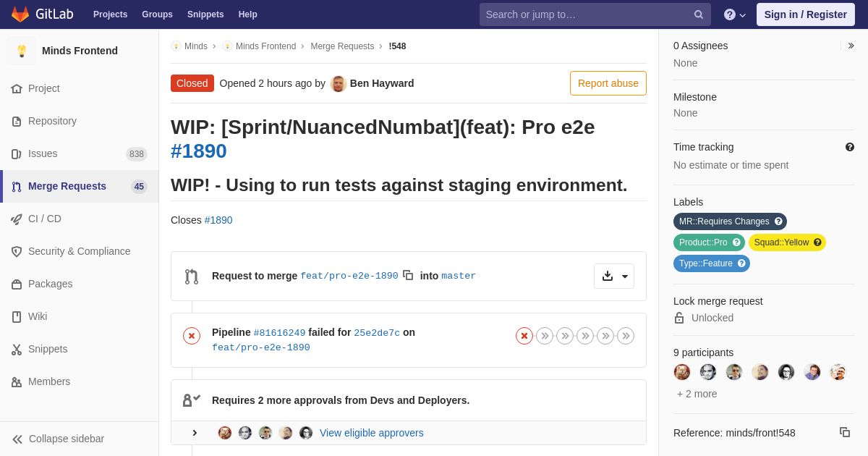This screenshot has width=868, height=456.
Task: Click the last skipped pipeline stage icon
Action: click(x=626, y=336)
